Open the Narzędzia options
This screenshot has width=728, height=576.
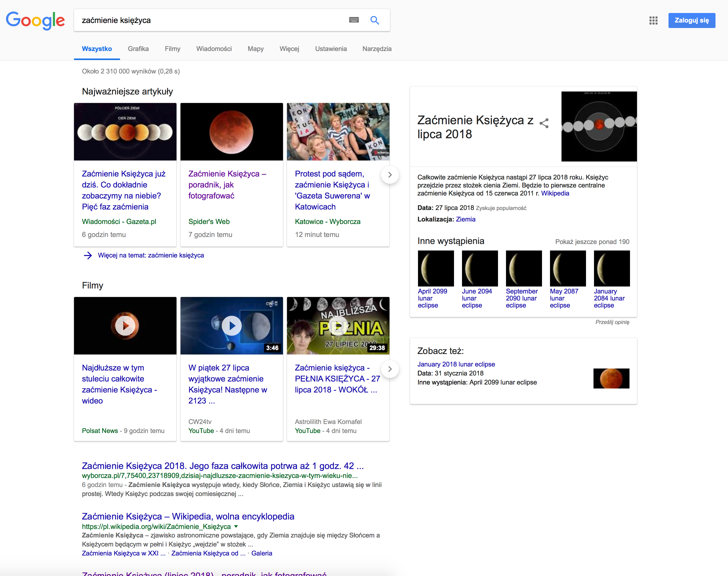tap(377, 49)
